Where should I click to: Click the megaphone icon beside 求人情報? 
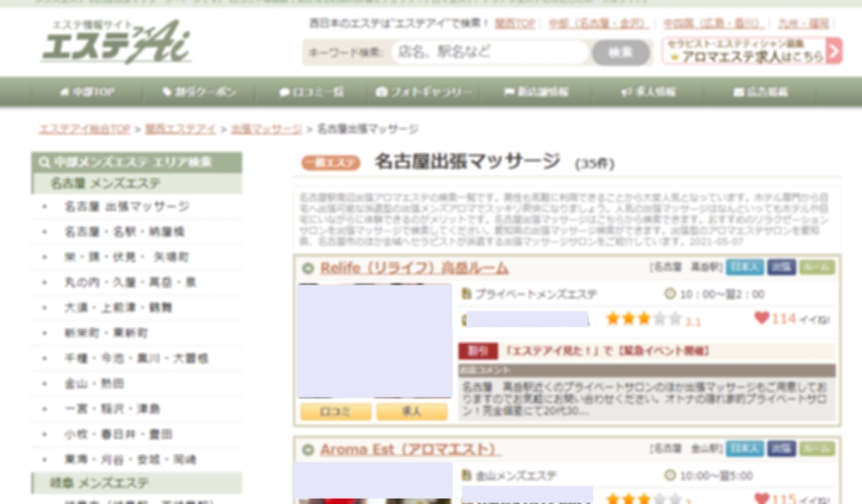(x=626, y=92)
